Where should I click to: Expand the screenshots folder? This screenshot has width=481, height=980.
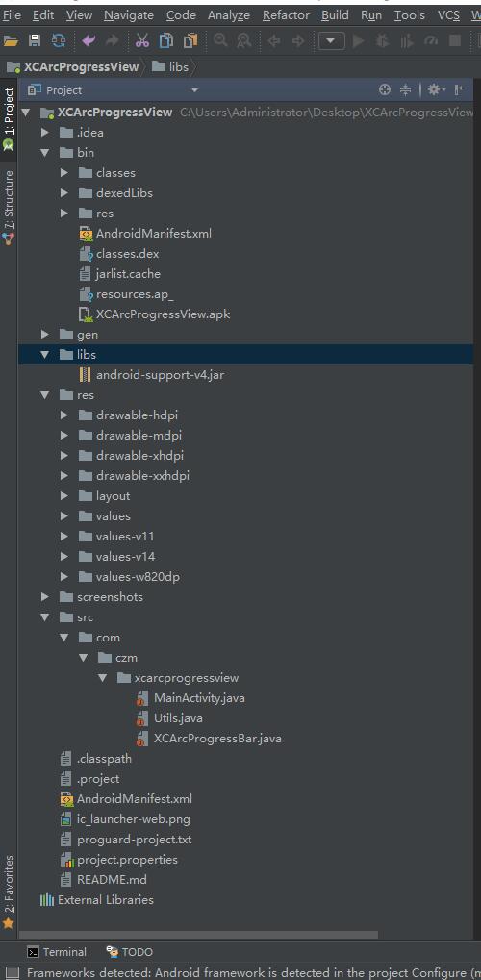coord(45,597)
